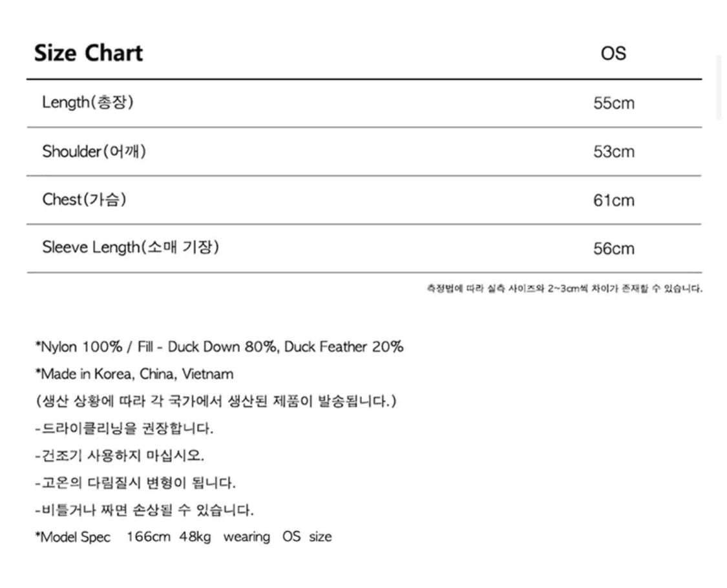Screen dimensions: 727x588
Task: Click the Length(총장) row label
Action: 88,102
